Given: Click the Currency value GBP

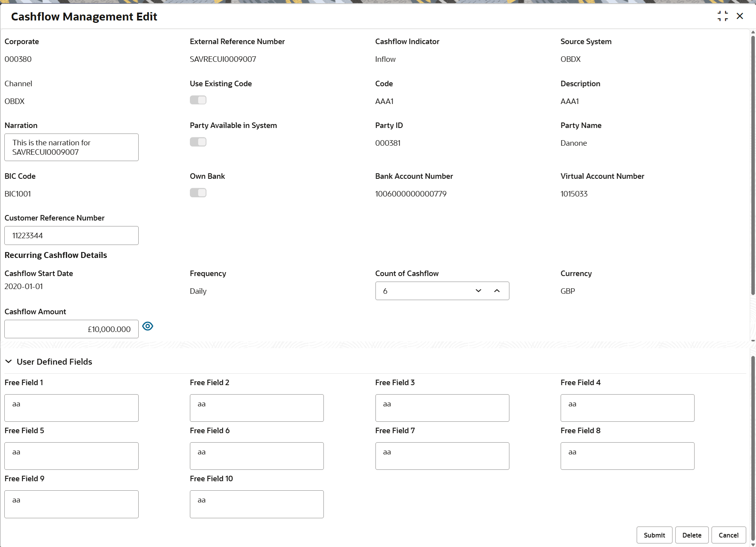Looking at the screenshot, I should click(x=568, y=291).
